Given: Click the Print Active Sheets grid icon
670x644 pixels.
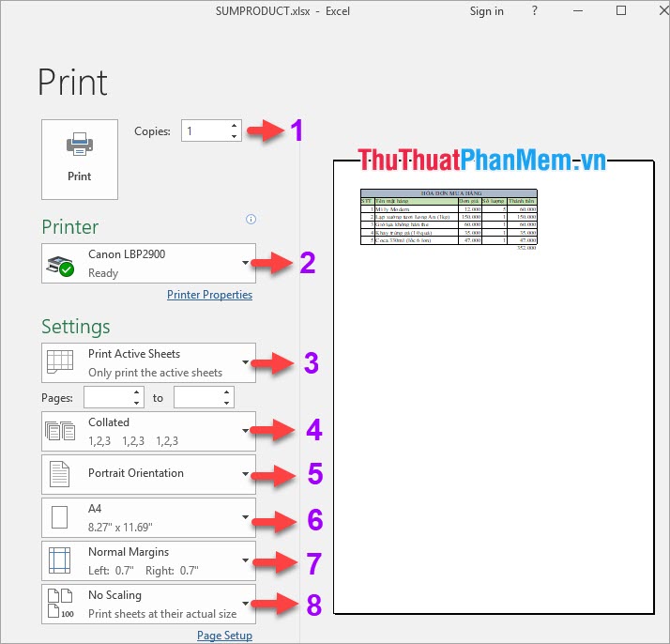Looking at the screenshot, I should pyautogui.click(x=60, y=361).
